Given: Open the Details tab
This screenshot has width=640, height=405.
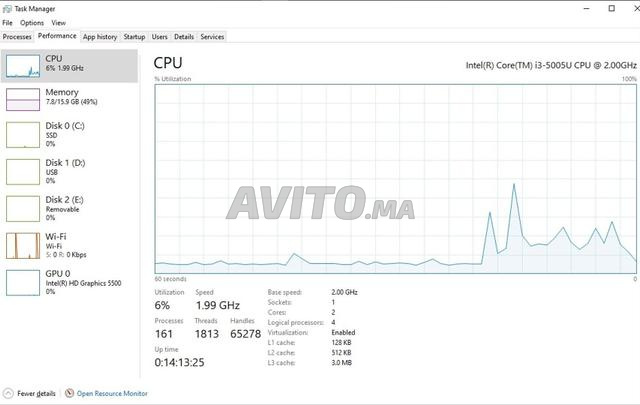Looking at the screenshot, I should pyautogui.click(x=184, y=36).
